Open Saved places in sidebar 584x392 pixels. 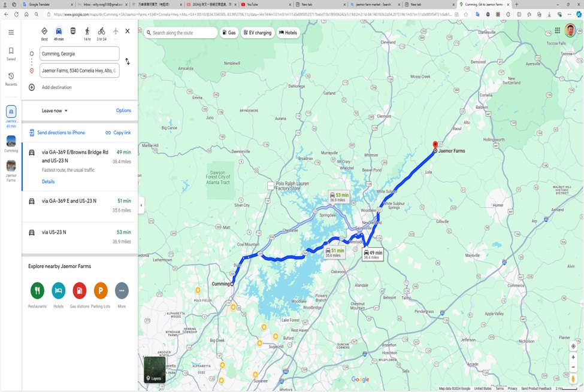pyautogui.click(x=11, y=54)
